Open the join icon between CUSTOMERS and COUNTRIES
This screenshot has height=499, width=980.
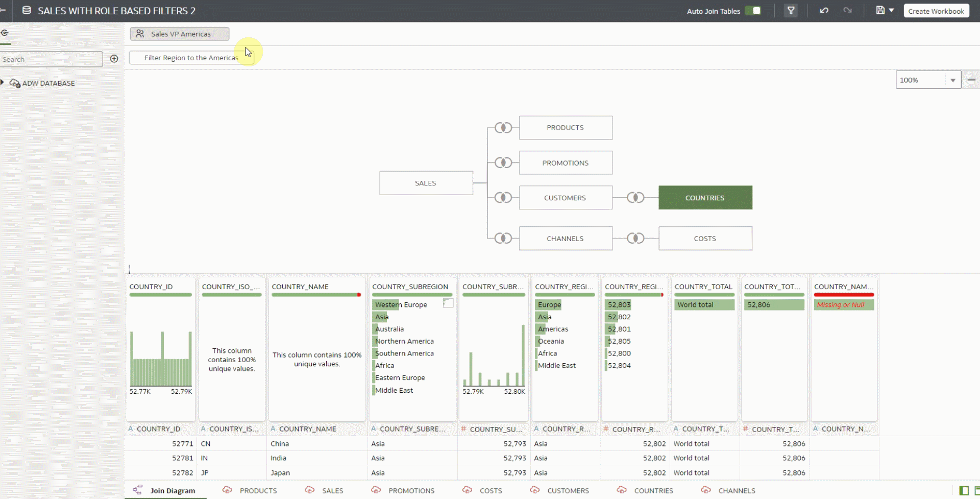(635, 198)
